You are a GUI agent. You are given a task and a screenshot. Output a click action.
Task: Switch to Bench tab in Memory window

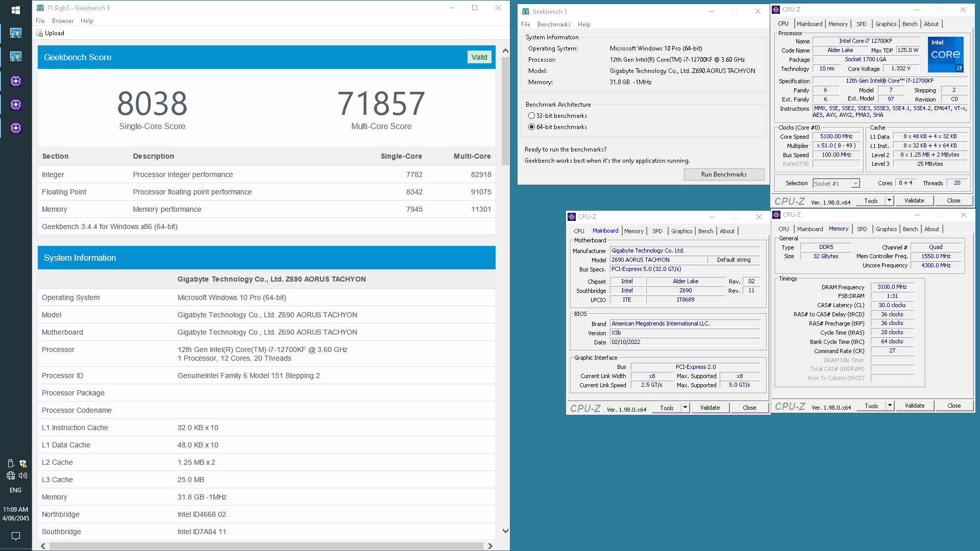[910, 229]
